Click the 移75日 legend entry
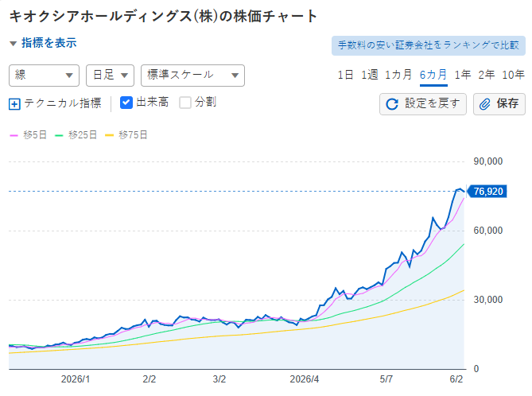The height and width of the screenshot is (396, 532). point(126,135)
